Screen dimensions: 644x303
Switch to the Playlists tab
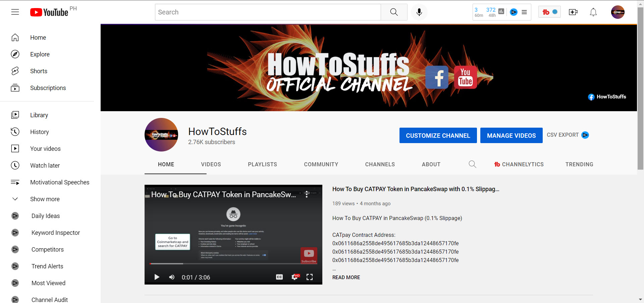click(263, 164)
